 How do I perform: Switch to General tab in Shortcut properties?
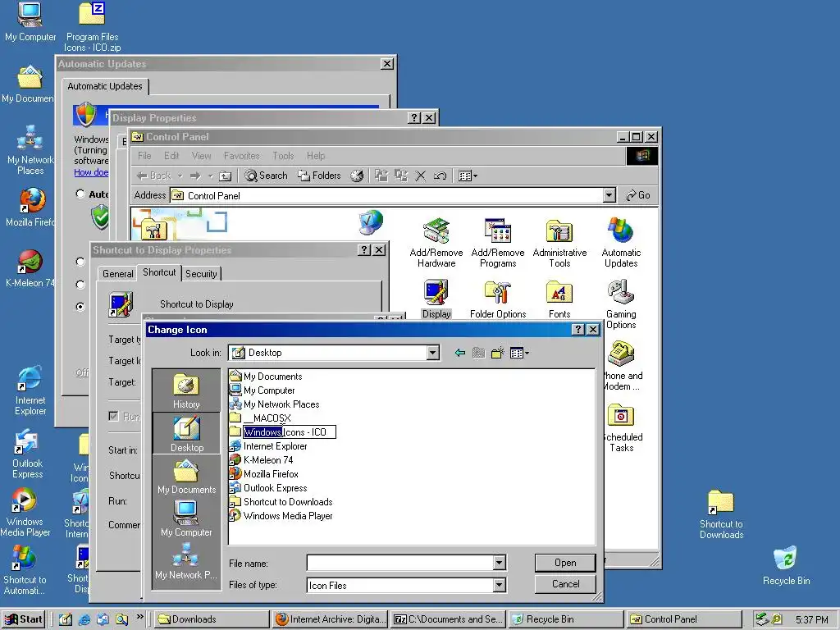(x=118, y=274)
